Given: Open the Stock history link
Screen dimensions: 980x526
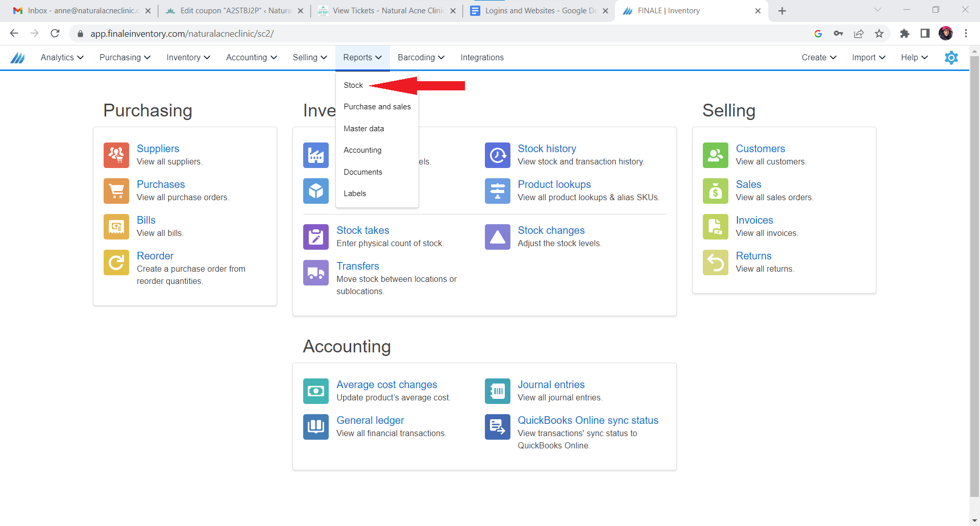Looking at the screenshot, I should 547,149.
